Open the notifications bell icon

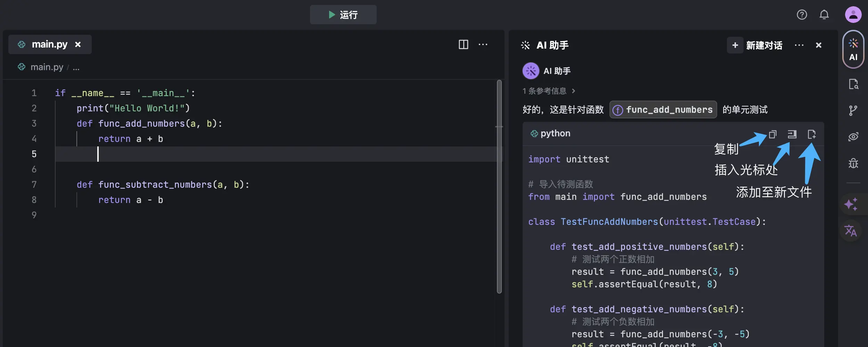coord(824,15)
